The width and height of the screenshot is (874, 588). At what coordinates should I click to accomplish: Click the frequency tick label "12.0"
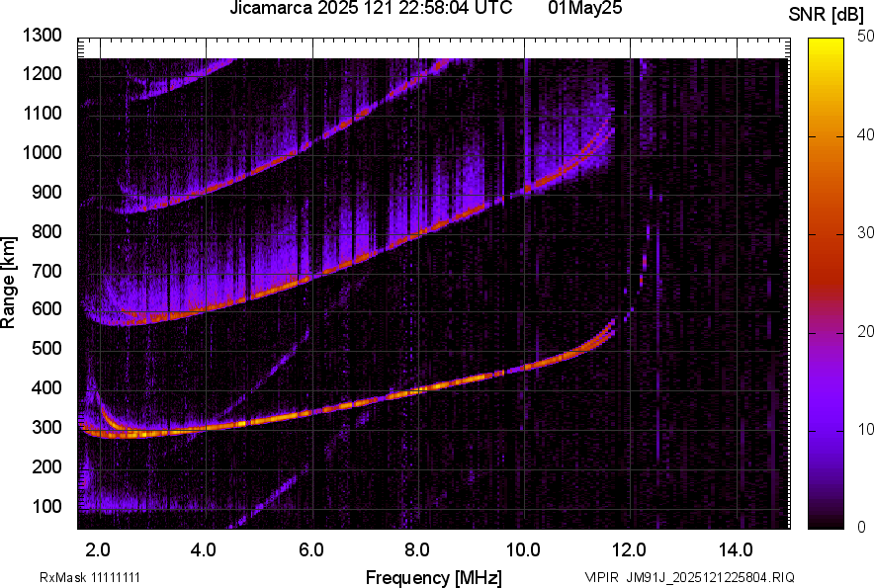coord(629,550)
